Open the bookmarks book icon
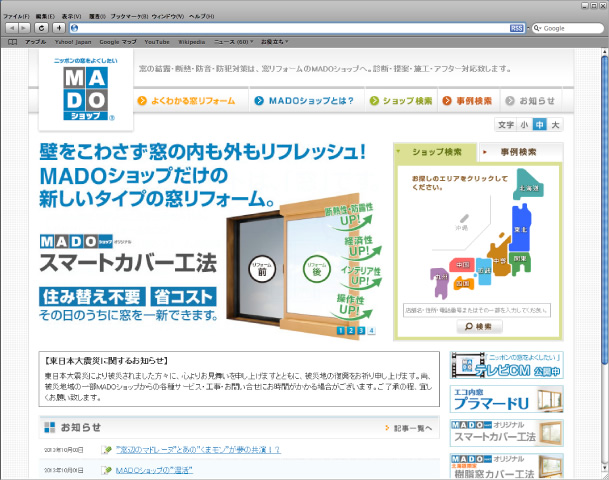 (12, 42)
